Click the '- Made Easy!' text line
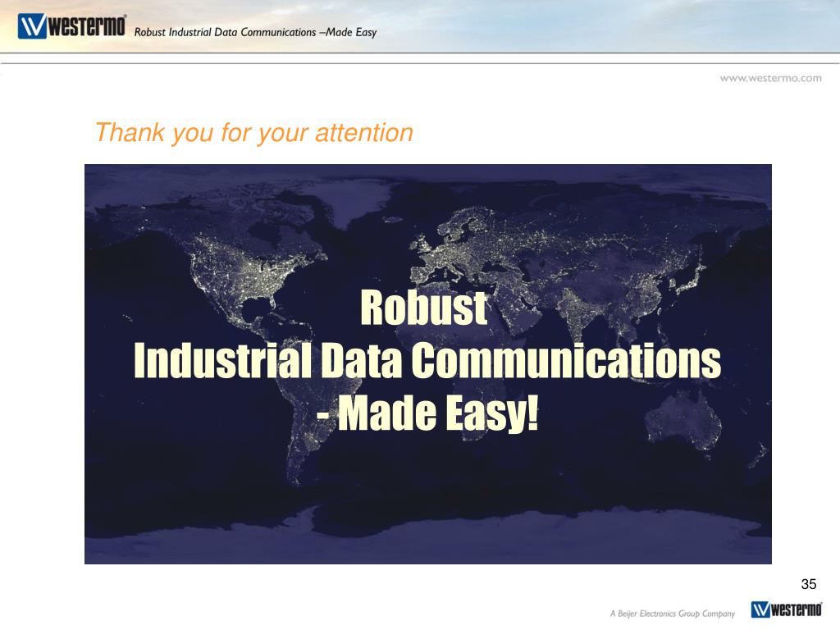 427,413
